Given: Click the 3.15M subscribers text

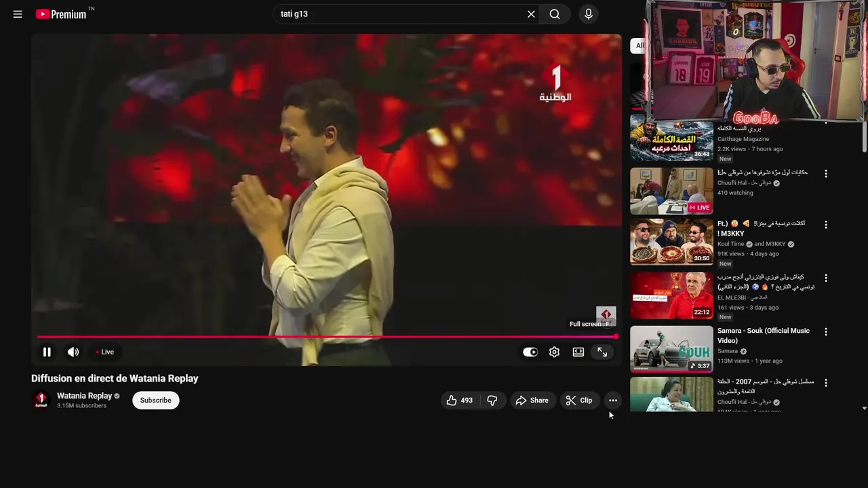Looking at the screenshot, I should 81,406.
